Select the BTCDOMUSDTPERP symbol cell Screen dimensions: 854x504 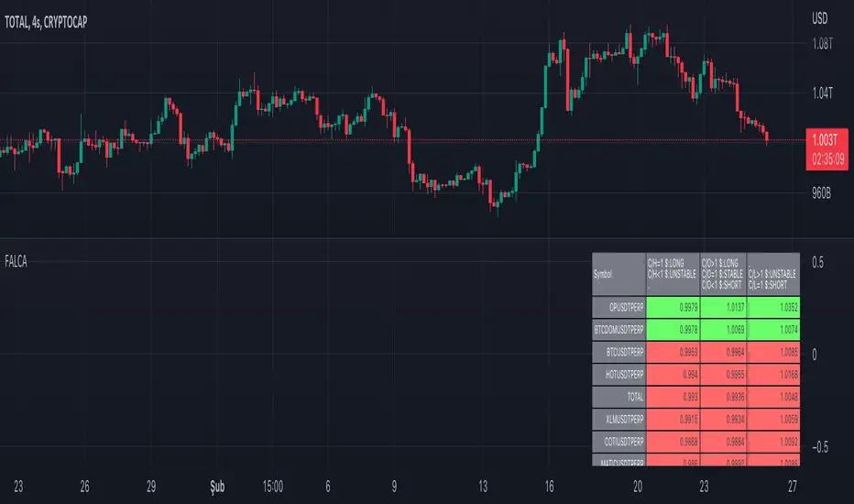pyautogui.click(x=619, y=327)
